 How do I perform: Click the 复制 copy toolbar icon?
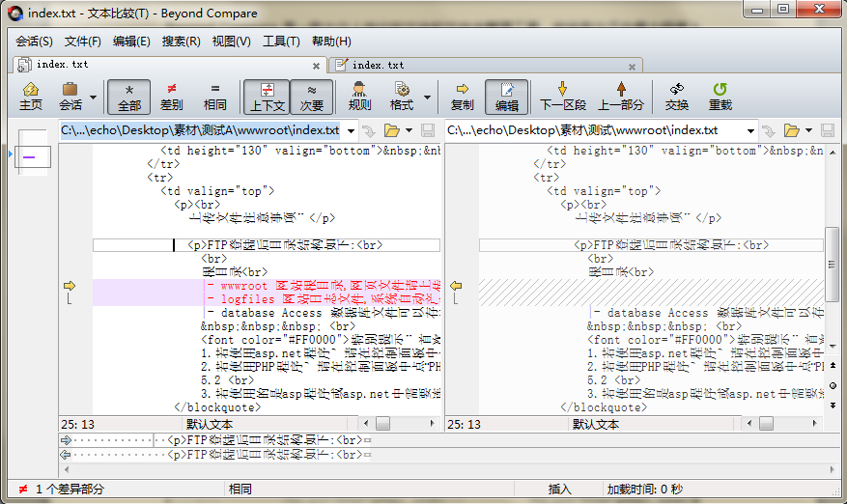(463, 96)
